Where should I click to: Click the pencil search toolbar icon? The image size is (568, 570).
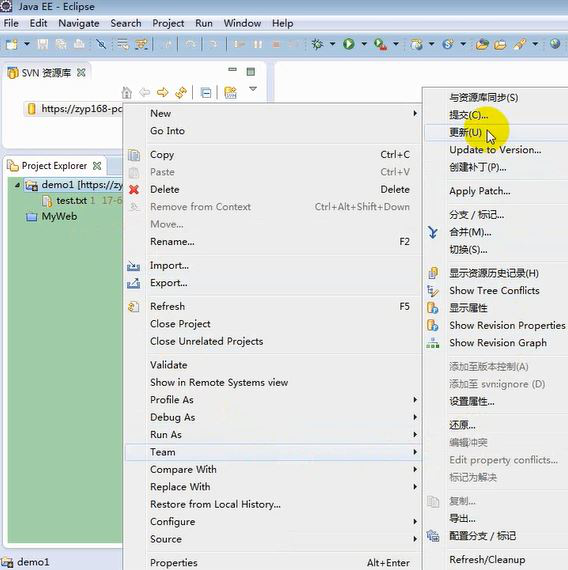coord(519,44)
